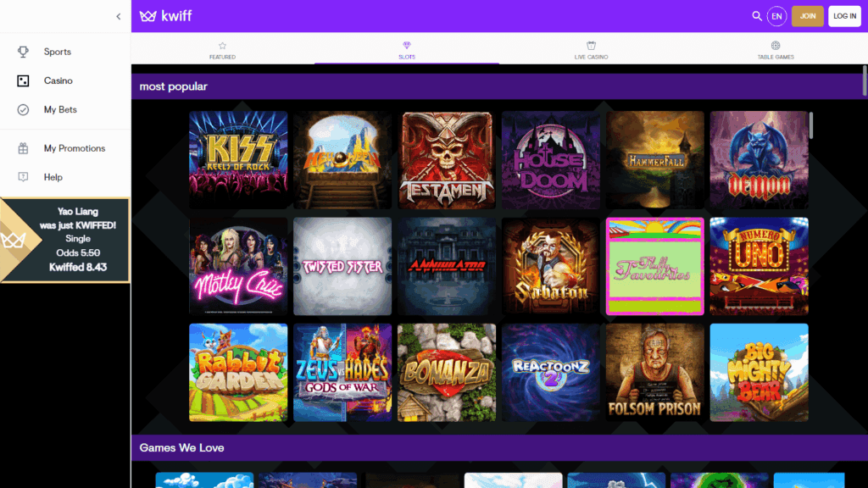Open Bonanza slot game

[447, 373]
